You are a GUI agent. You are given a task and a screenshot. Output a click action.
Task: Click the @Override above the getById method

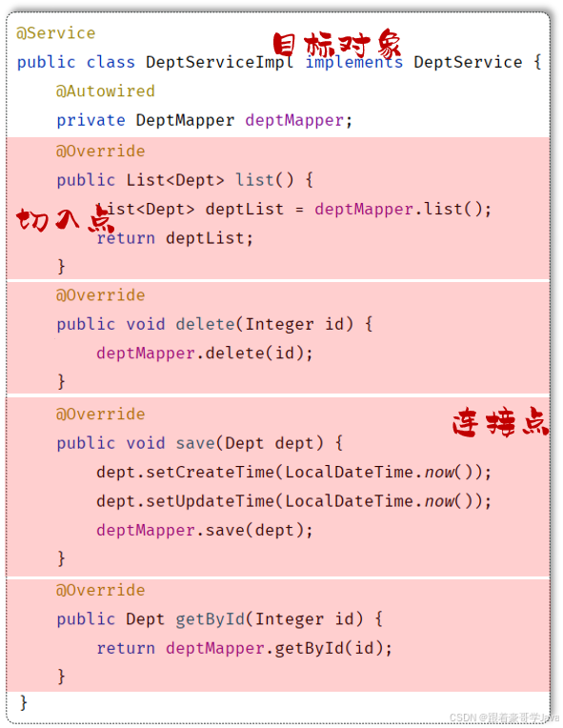[x=101, y=590]
